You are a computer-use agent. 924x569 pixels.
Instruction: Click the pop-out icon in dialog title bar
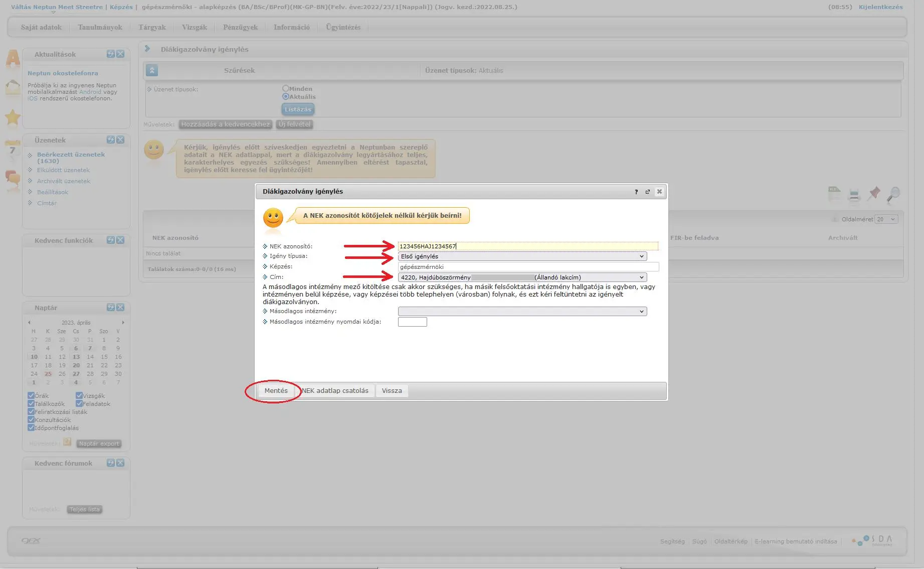coord(647,192)
